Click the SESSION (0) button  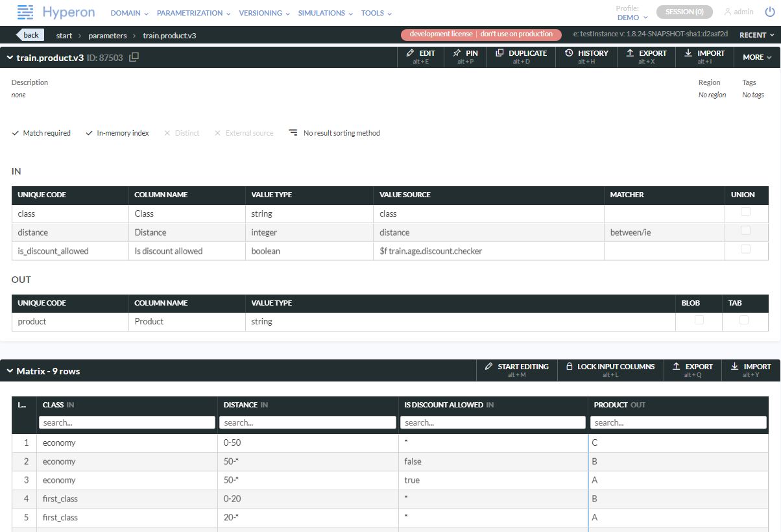[684, 12]
